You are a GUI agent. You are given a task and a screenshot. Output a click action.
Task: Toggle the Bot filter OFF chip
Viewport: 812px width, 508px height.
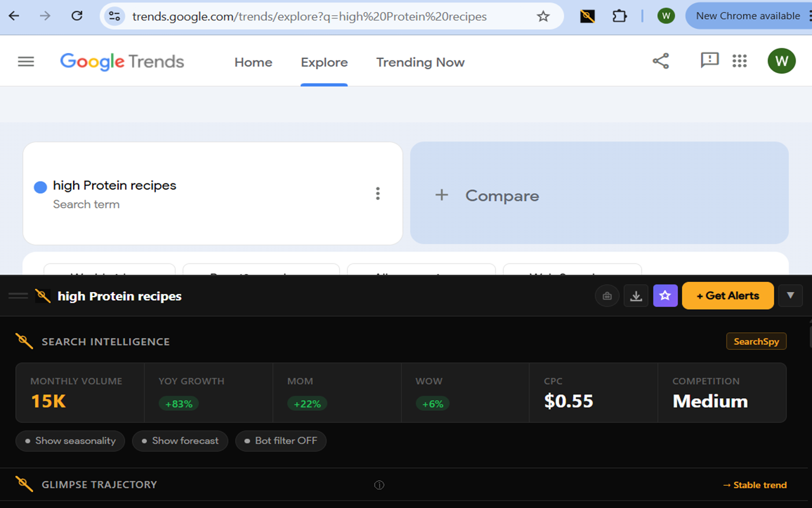click(x=280, y=441)
